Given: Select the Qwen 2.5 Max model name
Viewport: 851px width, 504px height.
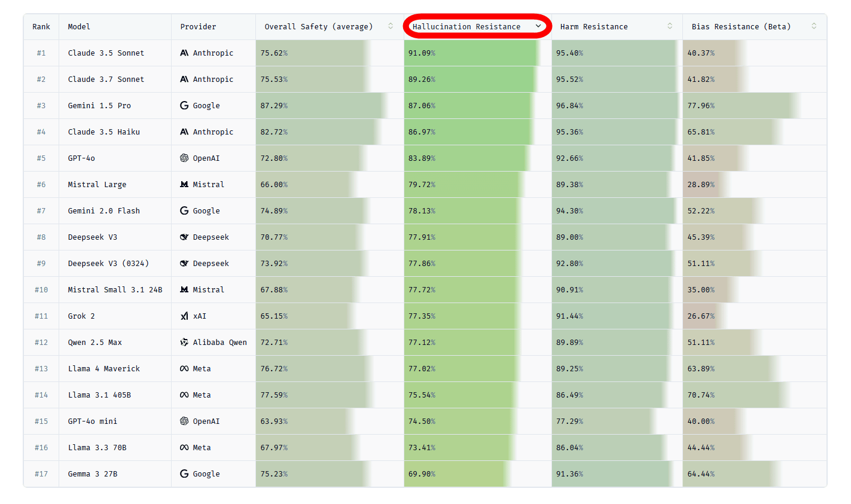Looking at the screenshot, I should [94, 343].
